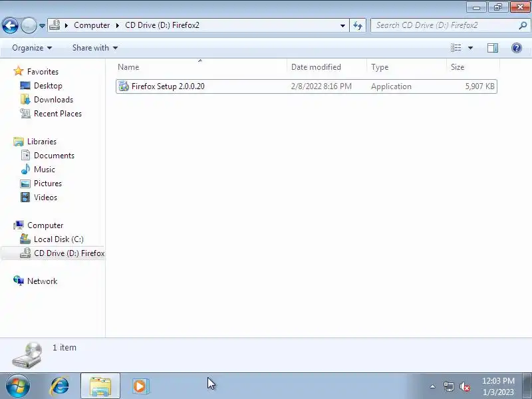Open Music library
532x399 pixels.
(45, 170)
